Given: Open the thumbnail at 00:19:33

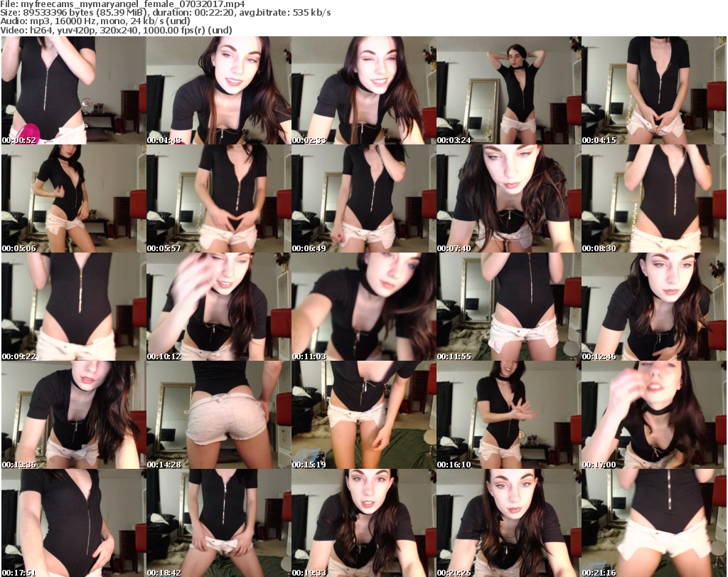Looking at the screenshot, I should pyautogui.click(x=363, y=523).
